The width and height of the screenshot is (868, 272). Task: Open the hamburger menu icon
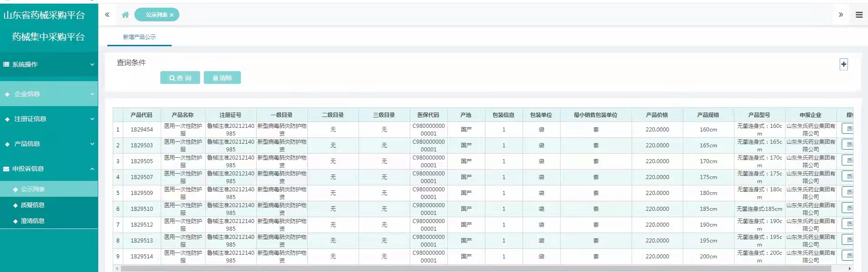(x=859, y=15)
